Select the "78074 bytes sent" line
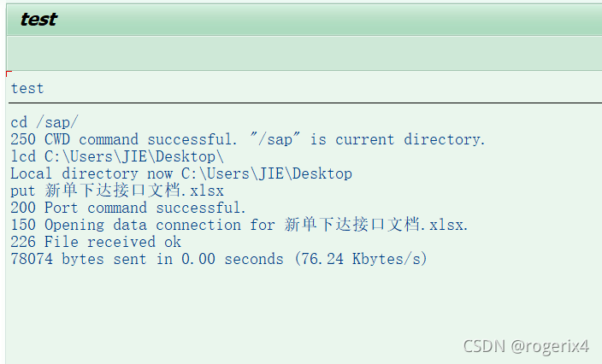The width and height of the screenshot is (602, 364). [x=86, y=259]
